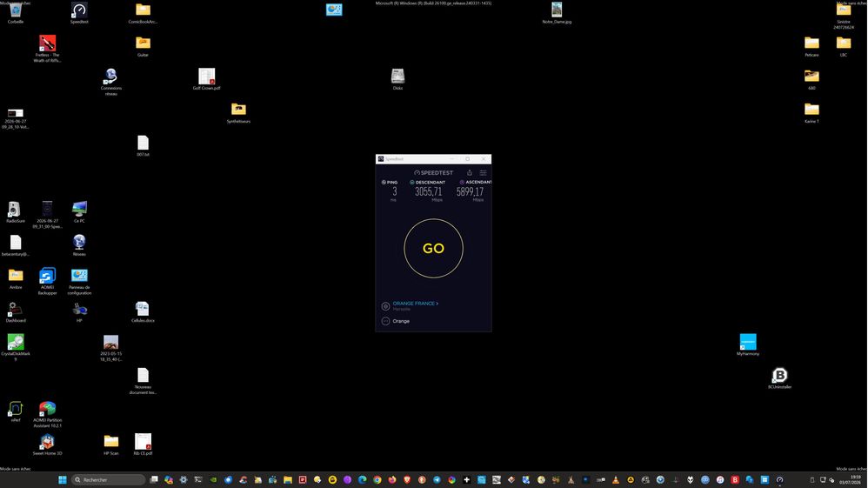Screen dimensions: 868x488
Task: Select the Ambre folder
Action: point(16,278)
